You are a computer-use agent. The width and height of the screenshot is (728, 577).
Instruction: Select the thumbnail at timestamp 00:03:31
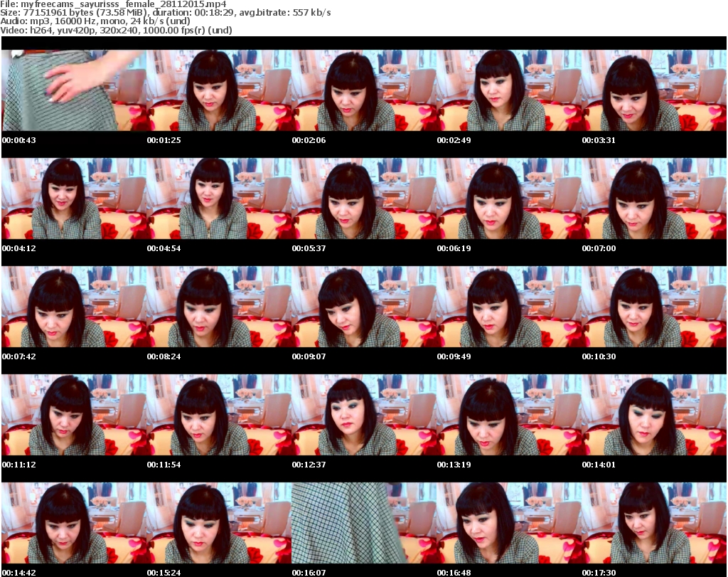click(x=654, y=90)
